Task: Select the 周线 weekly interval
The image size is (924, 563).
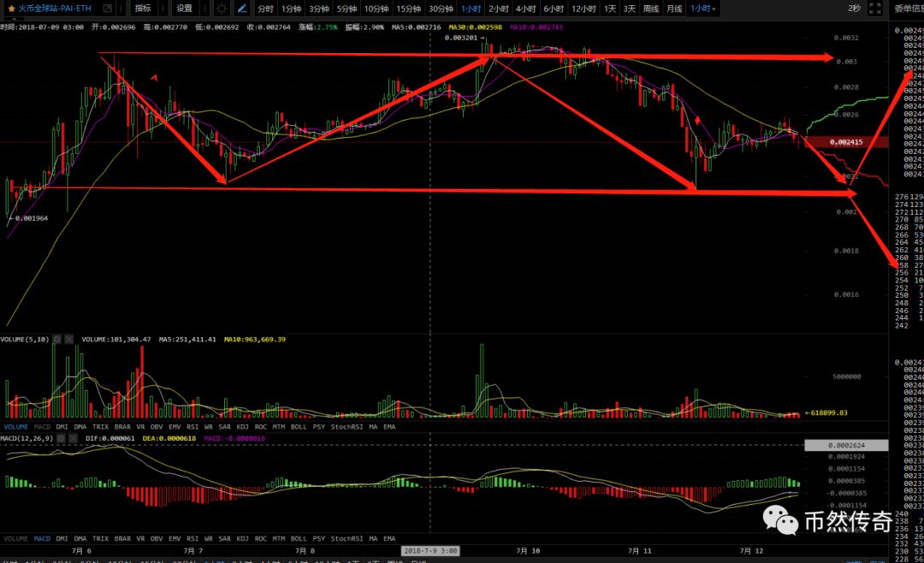Action: click(x=650, y=9)
